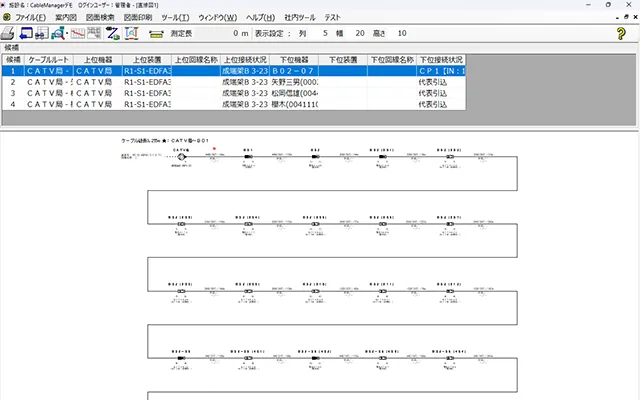This screenshot has width=640, height=400.
Task: Open the 社内ツール menu
Action: [300, 18]
